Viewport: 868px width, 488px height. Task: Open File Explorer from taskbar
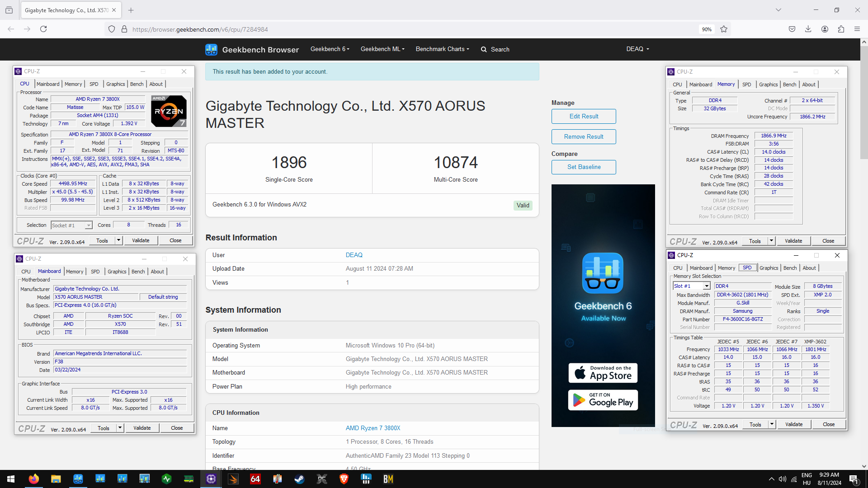[56, 479]
